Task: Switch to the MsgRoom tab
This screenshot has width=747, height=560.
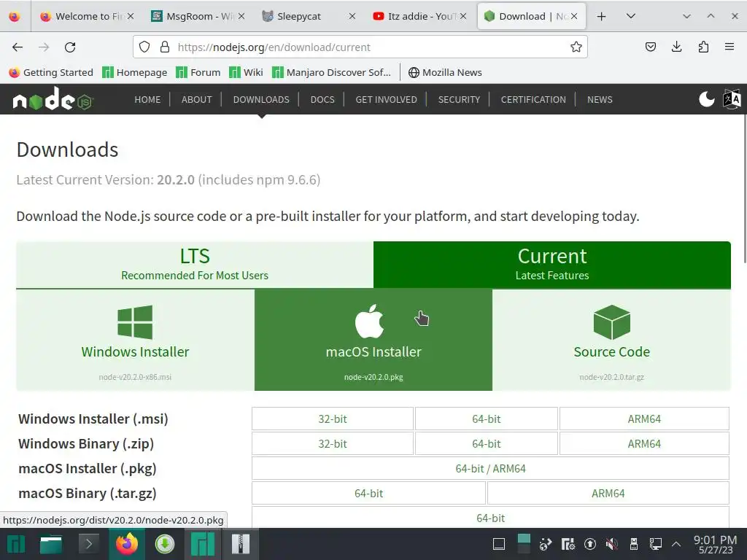Action: pyautogui.click(x=198, y=16)
